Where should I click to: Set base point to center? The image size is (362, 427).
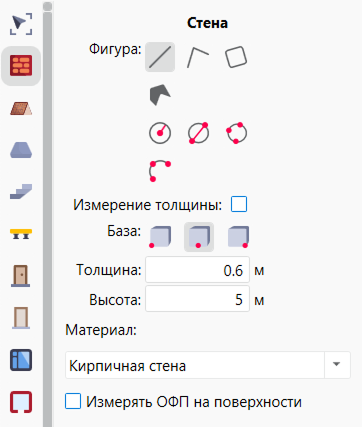tap(199, 237)
